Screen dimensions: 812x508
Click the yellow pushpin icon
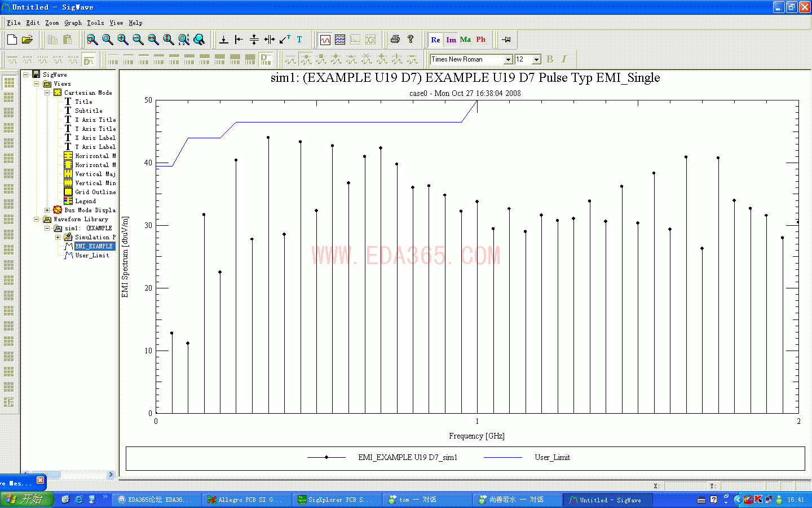(x=506, y=40)
